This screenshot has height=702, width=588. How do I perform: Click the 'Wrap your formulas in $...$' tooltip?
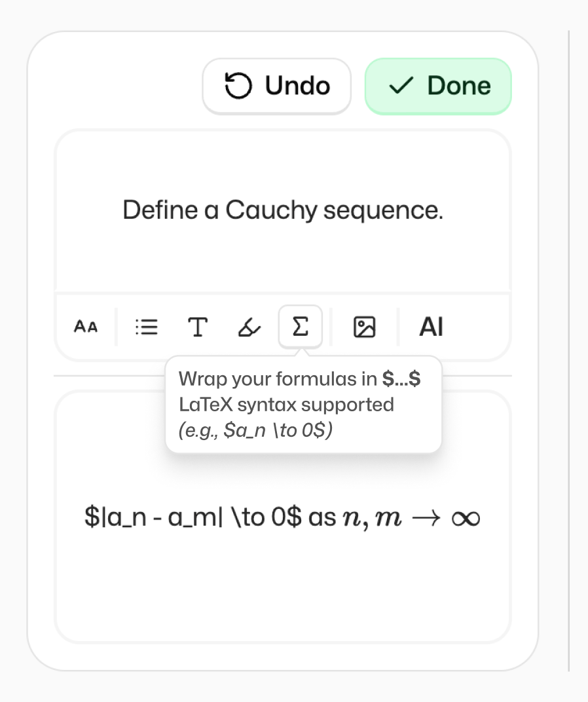point(300,379)
